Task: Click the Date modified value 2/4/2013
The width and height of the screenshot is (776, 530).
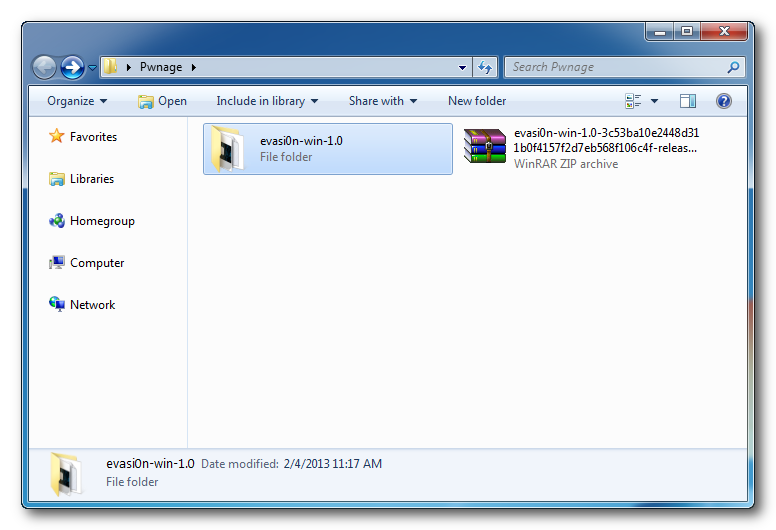Action: 333,464
